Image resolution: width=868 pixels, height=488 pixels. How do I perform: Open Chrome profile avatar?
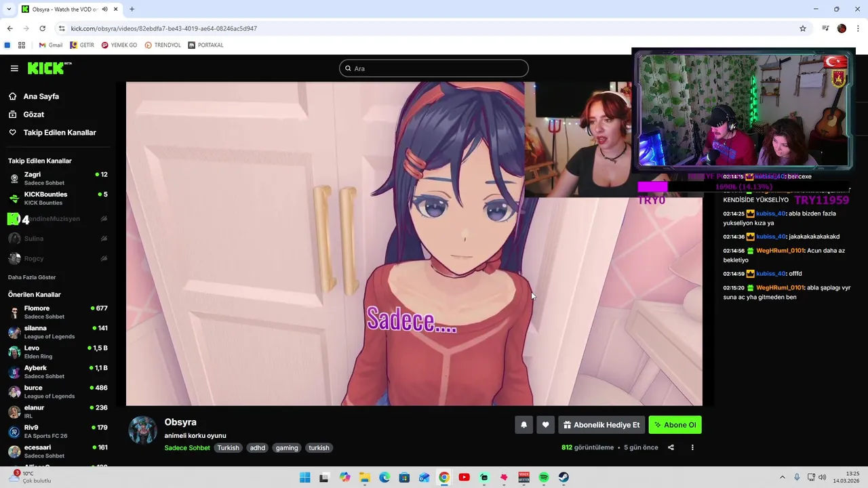[x=842, y=28]
